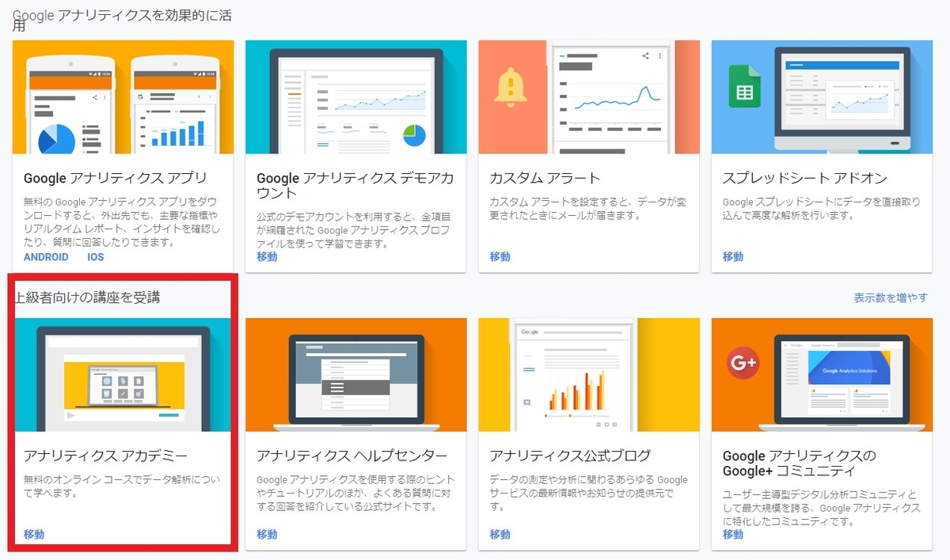Viewport: 950px width, 560px height.
Task: Click the アナリティクス ヘルプセンター title
Action: point(352,456)
